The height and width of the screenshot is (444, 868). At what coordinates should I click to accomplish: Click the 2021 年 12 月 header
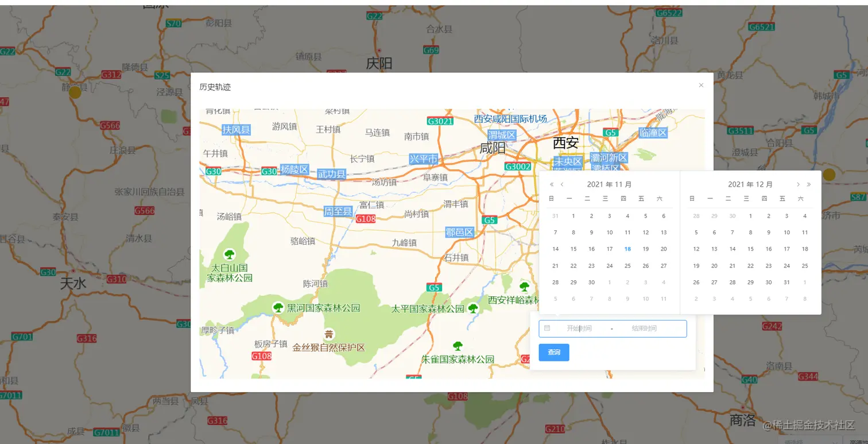[750, 184]
